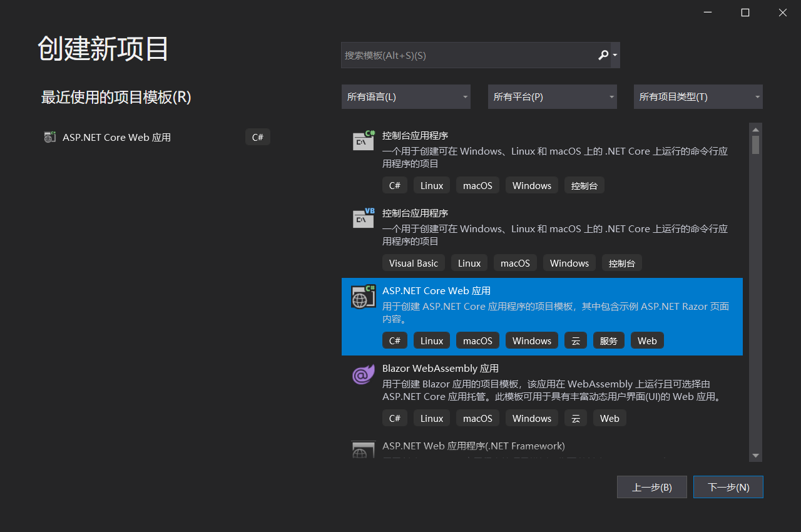Click the C# tag on the recent template
The height and width of the screenshot is (532, 801).
click(x=258, y=137)
